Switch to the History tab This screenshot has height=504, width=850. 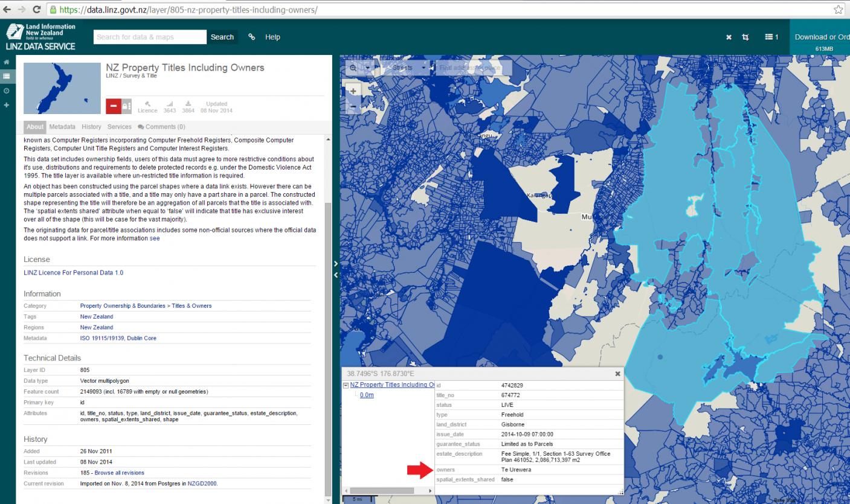tap(91, 127)
